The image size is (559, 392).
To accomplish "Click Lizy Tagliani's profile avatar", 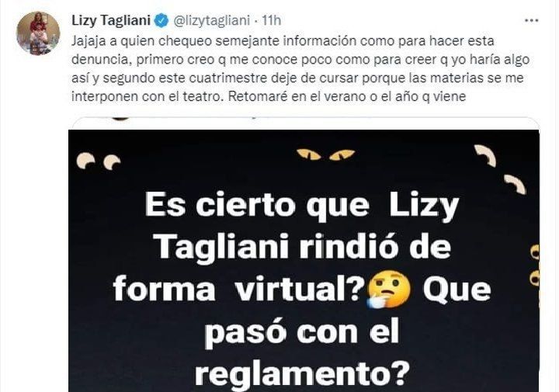I will pyautogui.click(x=38, y=33).
